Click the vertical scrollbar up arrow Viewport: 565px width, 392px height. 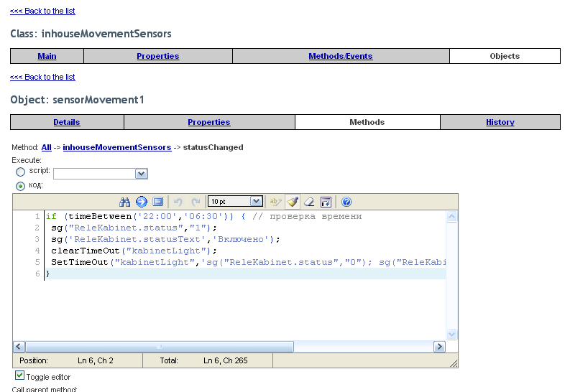tap(451, 217)
